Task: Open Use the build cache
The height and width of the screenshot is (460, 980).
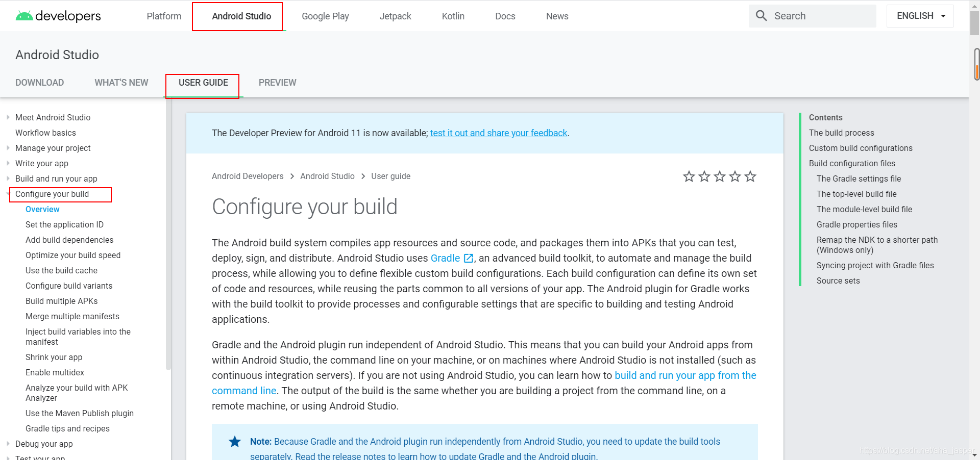Action: coord(61,270)
